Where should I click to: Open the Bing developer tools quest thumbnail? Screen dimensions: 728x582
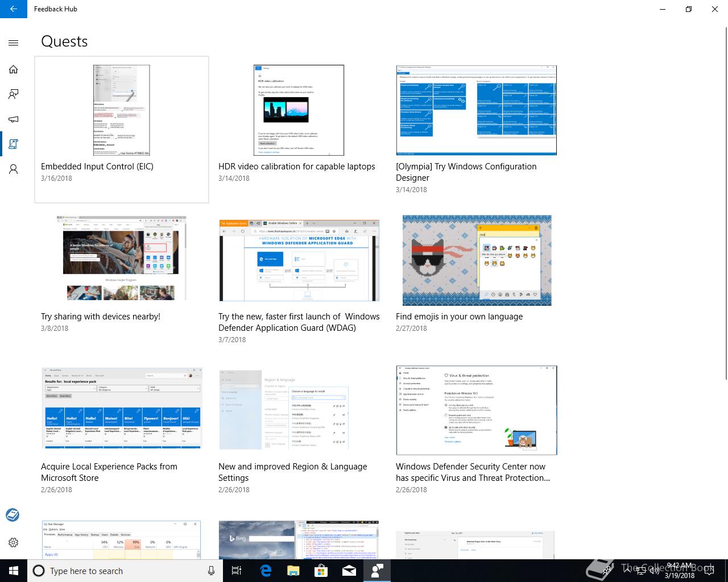[x=299, y=539]
